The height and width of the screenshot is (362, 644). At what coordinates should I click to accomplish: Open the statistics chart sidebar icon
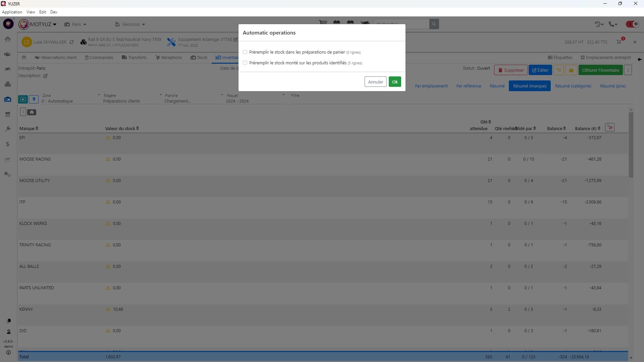pos(8,159)
